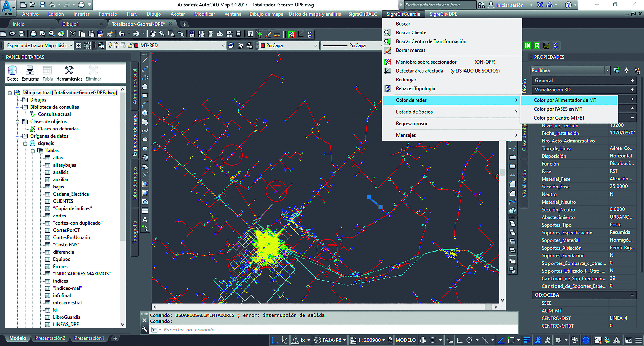Click the print icon in top toolbar
Screen dimensions: 644x346
click(33, 34)
